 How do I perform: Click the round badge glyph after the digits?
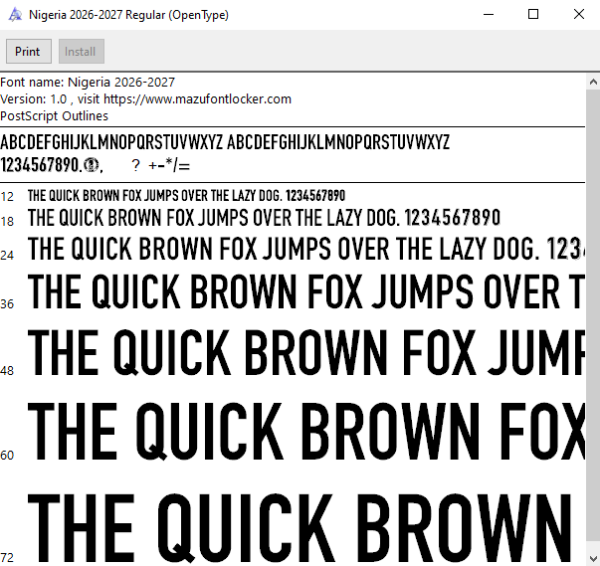91,165
